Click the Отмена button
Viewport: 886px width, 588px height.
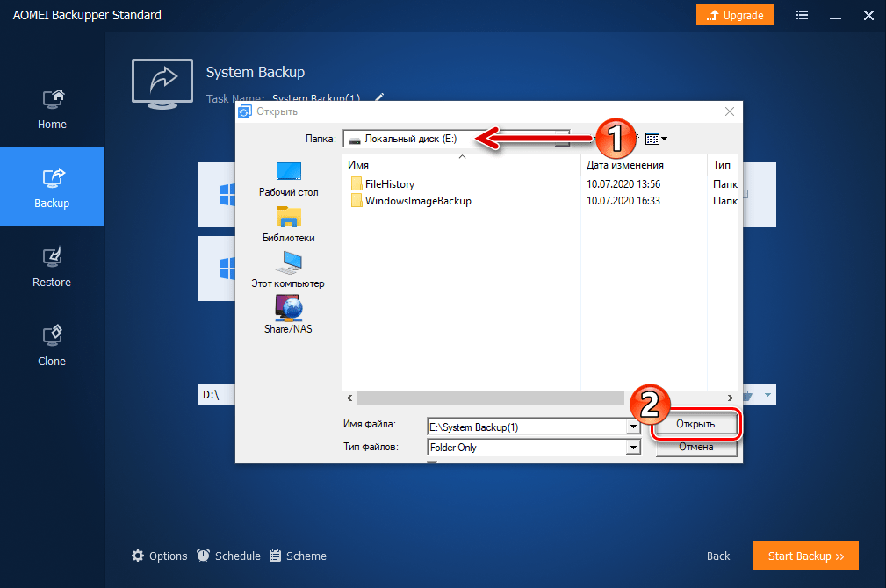coord(695,447)
